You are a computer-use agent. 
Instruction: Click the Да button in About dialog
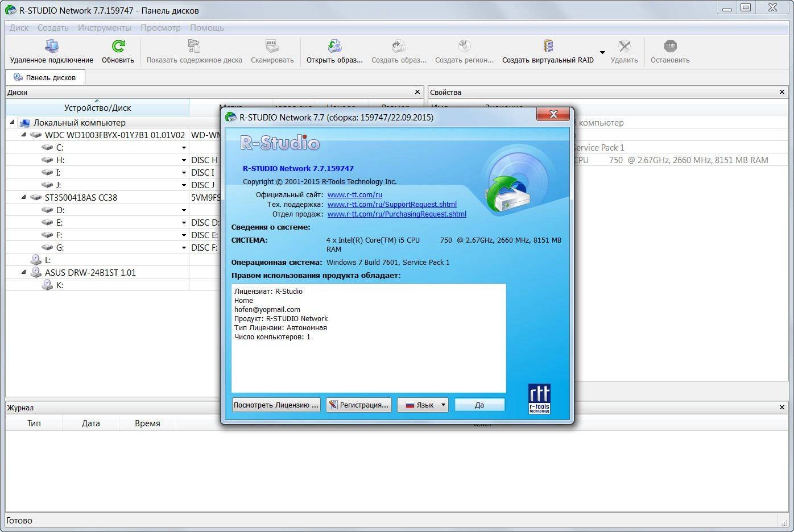coord(479,405)
